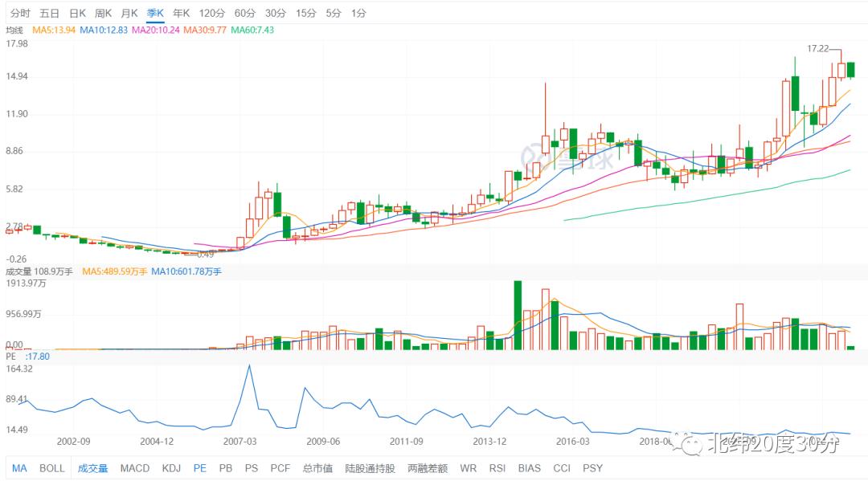Click the 2016-03 date axis label

pyautogui.click(x=573, y=442)
